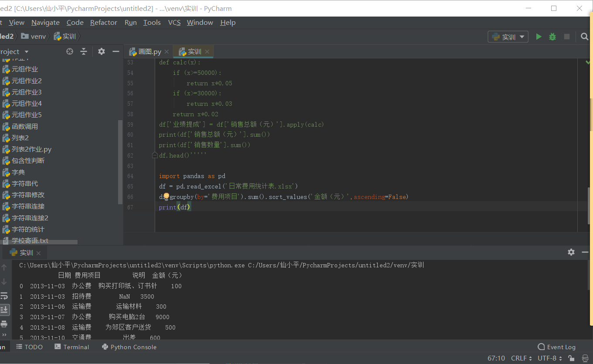Viewport: 593px width, 364px height.
Task: Select 字符的统计 in project tree
Action: [x=28, y=229]
